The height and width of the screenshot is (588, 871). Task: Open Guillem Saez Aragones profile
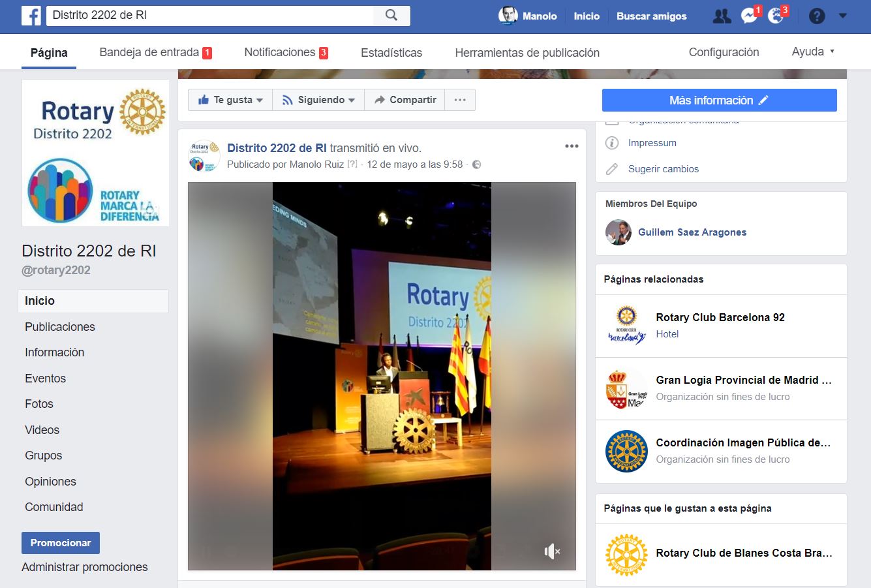click(x=692, y=232)
